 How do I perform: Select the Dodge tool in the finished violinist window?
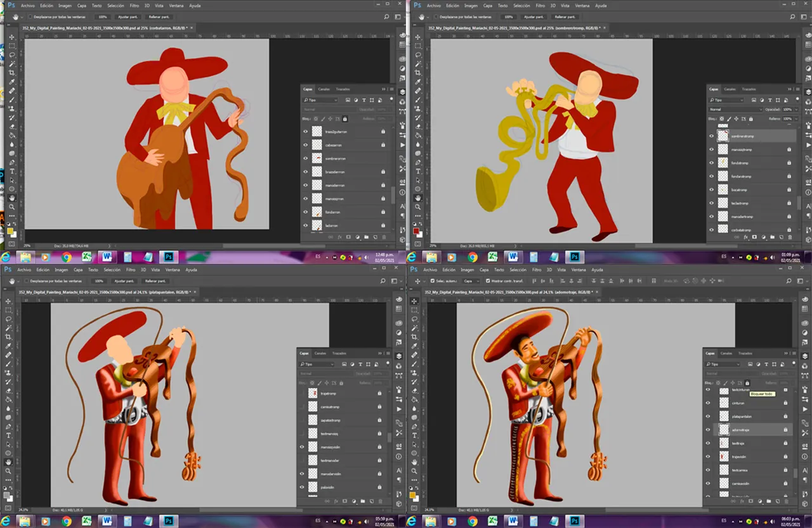pos(414,417)
